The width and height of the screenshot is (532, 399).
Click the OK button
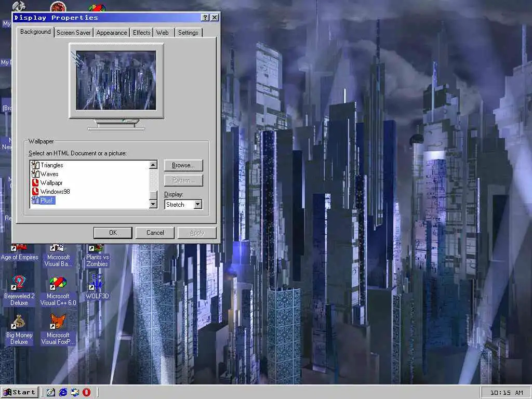113,233
